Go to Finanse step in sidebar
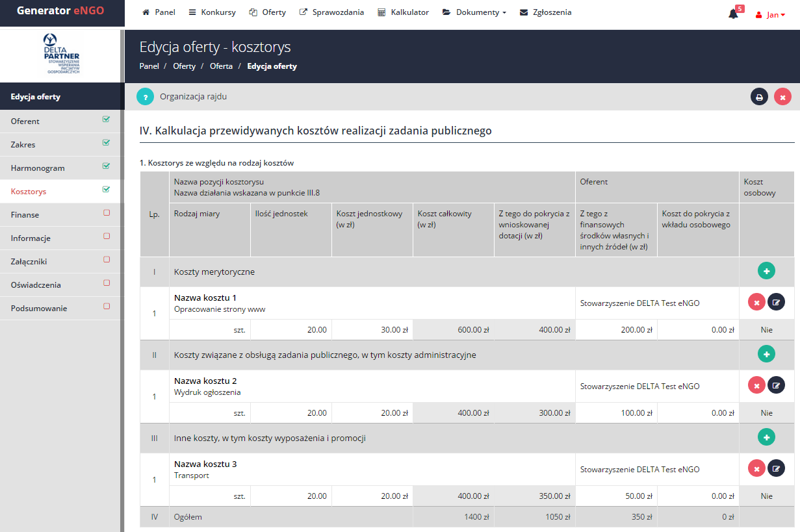Image resolution: width=800 pixels, height=532 pixels. (x=60, y=215)
